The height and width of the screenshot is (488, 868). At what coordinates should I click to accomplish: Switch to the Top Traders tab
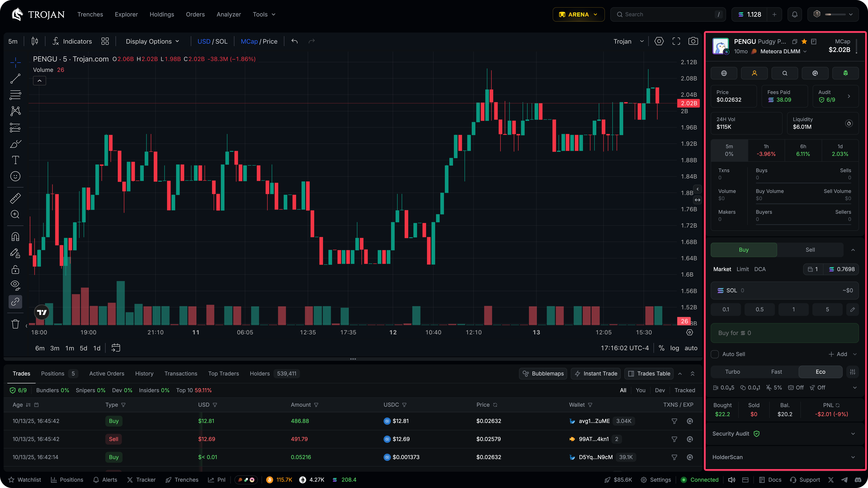point(223,373)
